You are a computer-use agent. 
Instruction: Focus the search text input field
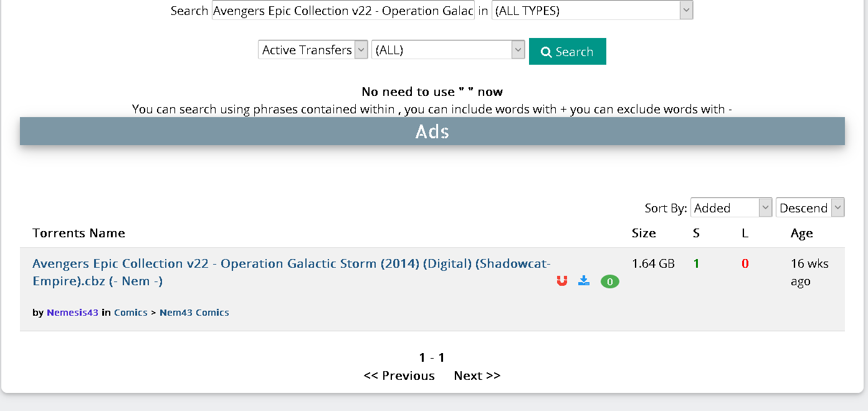pos(343,11)
